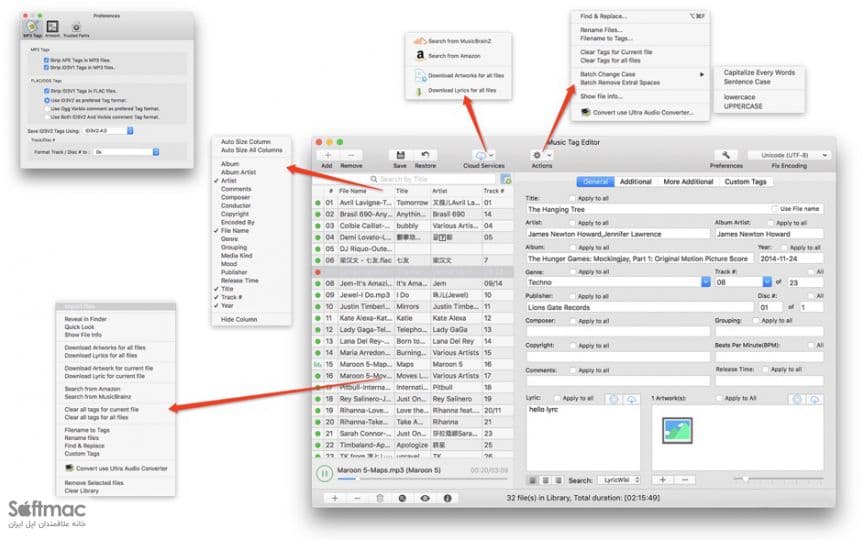Click the artwork search icon left of its download
The width and height of the screenshot is (864, 540).
click(797, 399)
